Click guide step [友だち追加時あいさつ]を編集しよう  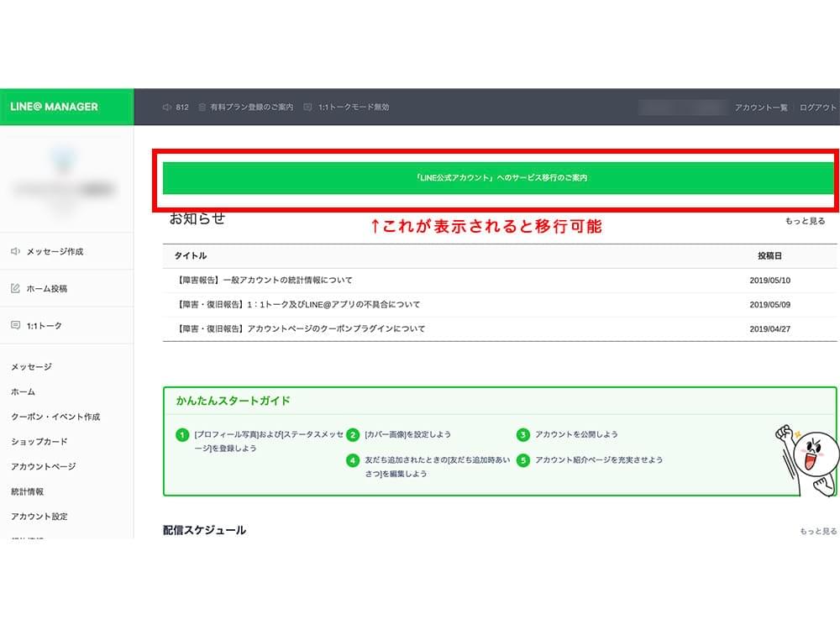(437, 466)
